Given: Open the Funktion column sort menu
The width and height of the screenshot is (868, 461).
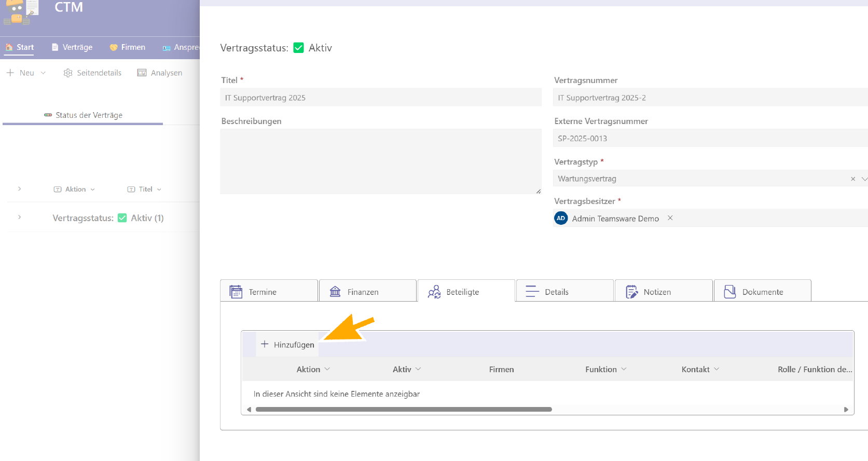Looking at the screenshot, I should coord(624,369).
